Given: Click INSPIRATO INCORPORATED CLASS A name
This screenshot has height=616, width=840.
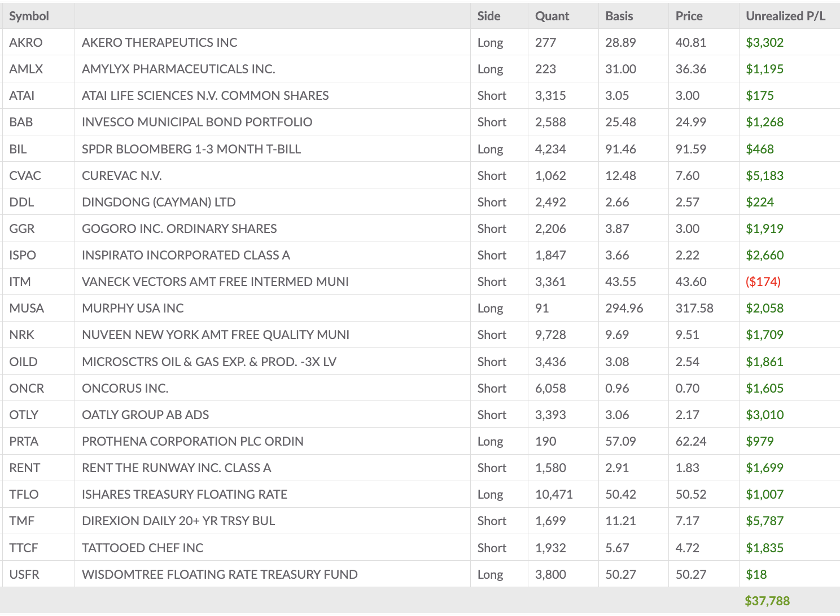Looking at the screenshot, I should click(x=186, y=255).
